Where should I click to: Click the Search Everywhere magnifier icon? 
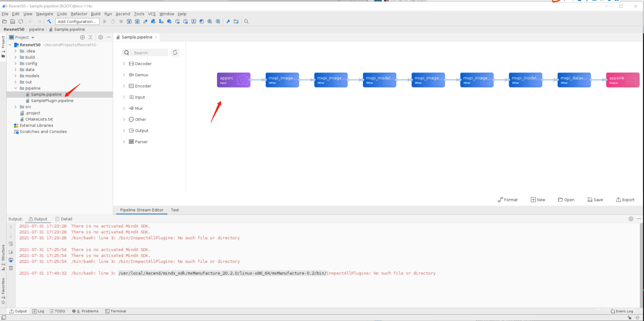click(246, 22)
